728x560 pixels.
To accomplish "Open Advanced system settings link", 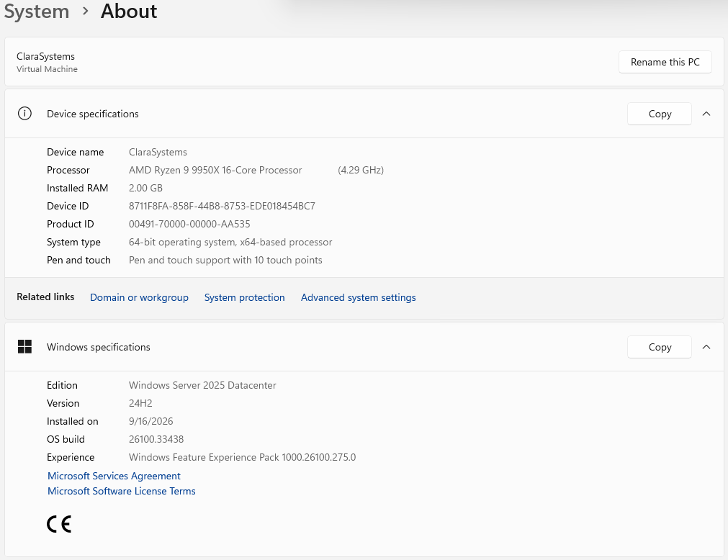I will click(x=359, y=297).
